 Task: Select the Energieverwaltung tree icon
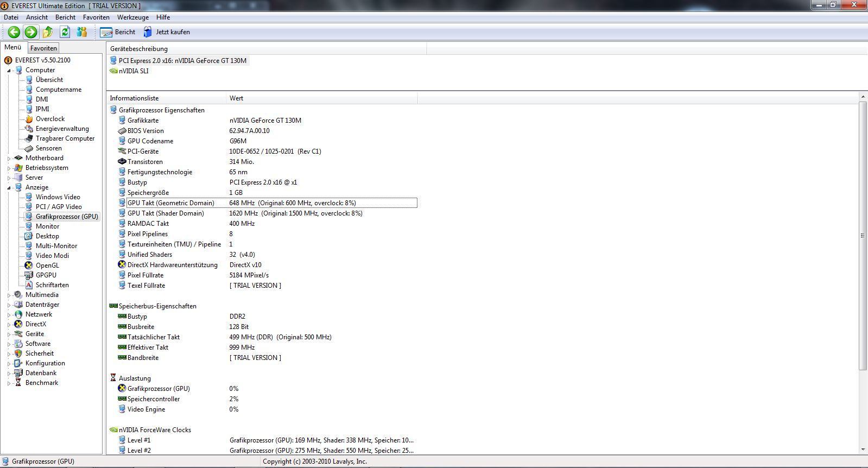(29, 129)
